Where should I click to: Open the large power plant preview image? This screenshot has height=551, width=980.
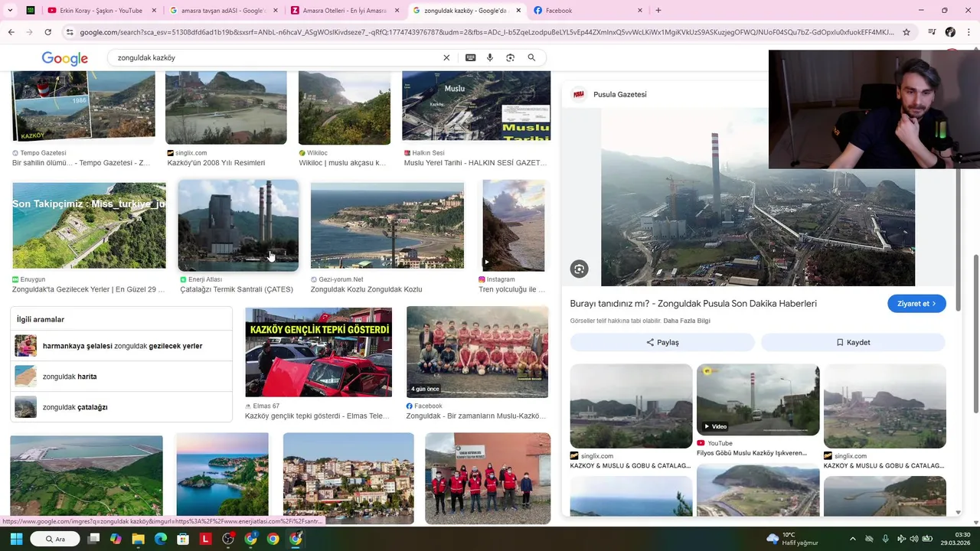tap(758, 197)
